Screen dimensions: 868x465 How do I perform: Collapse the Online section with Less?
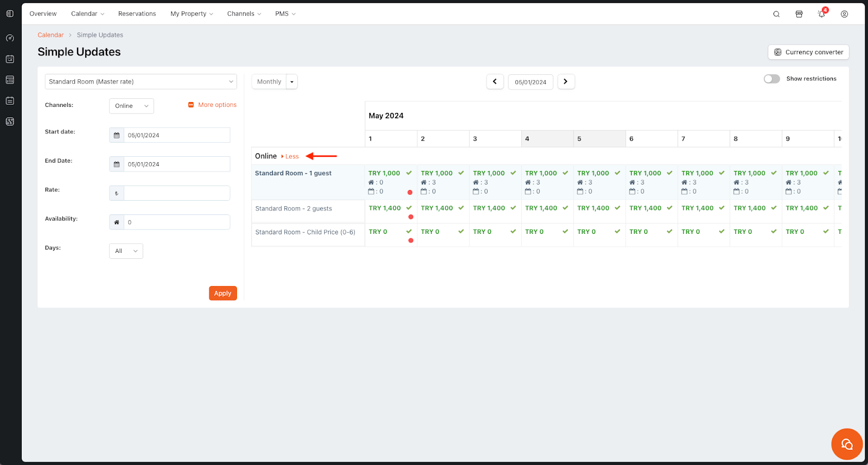point(292,156)
